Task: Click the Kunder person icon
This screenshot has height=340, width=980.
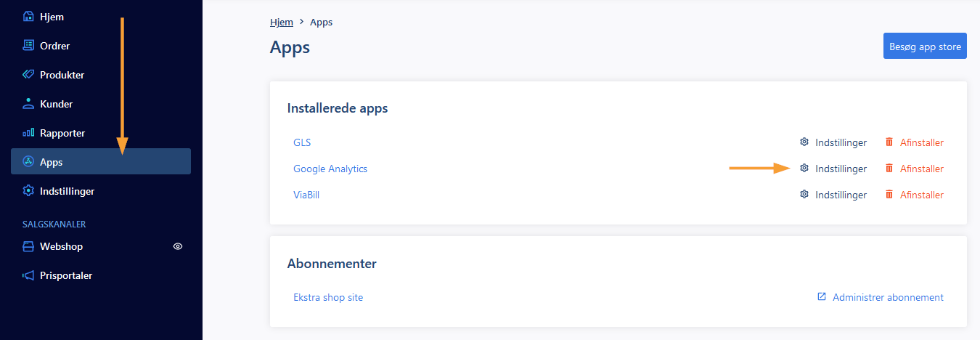Action: [28, 103]
